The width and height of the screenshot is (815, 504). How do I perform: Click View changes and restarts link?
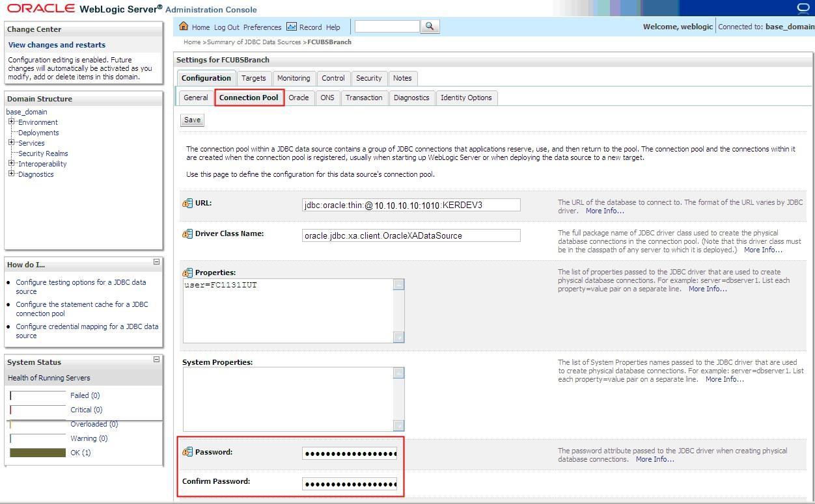click(x=57, y=45)
